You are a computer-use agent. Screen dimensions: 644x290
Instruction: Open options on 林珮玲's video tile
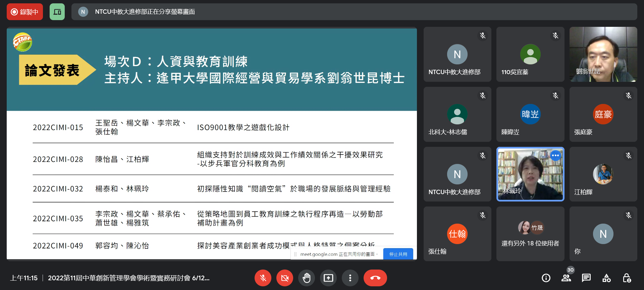(555, 155)
